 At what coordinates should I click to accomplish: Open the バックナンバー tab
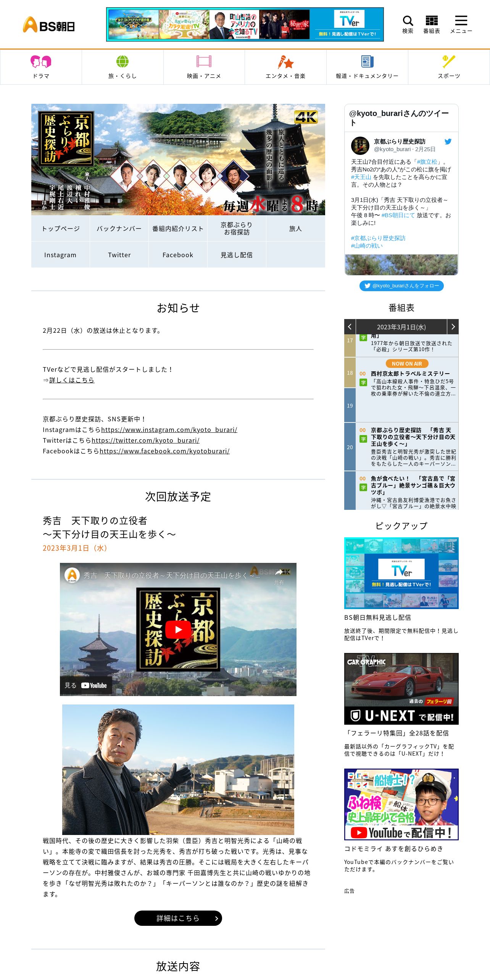[x=119, y=228]
